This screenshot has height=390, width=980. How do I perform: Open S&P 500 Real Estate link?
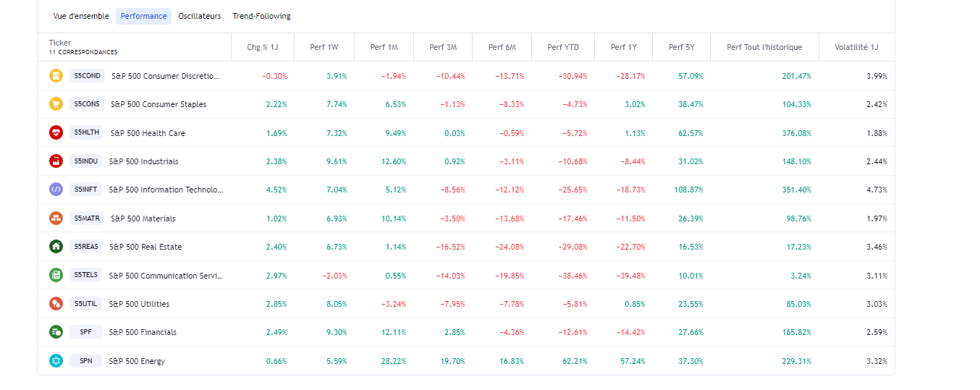coord(145,247)
